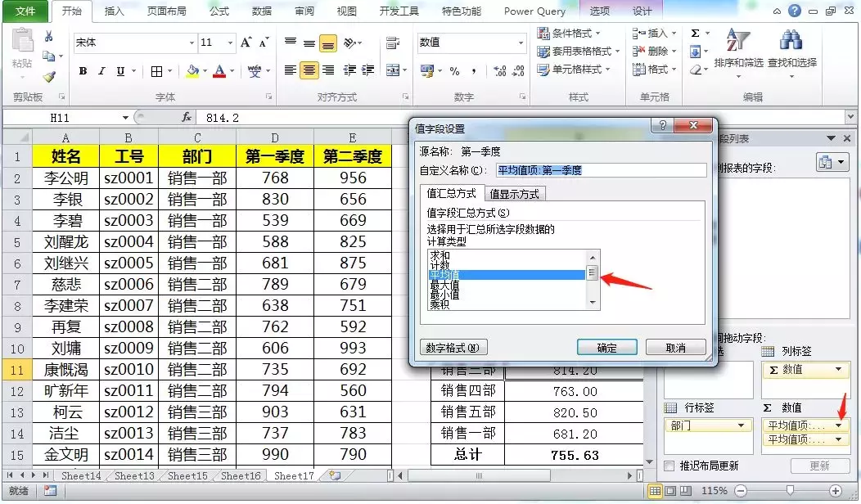Click align text left icon
This screenshot has height=504, width=861.
tap(291, 70)
